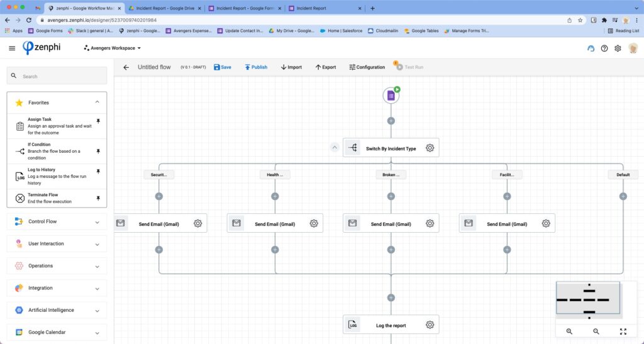This screenshot has width=644, height=344.
Task: Click the Untitled flow name
Action: pos(154,67)
